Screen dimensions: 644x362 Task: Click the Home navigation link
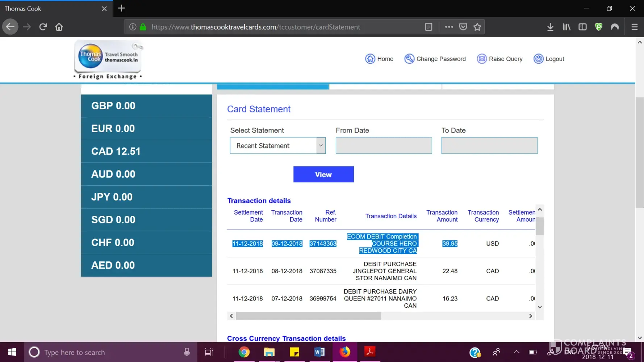[380, 59]
